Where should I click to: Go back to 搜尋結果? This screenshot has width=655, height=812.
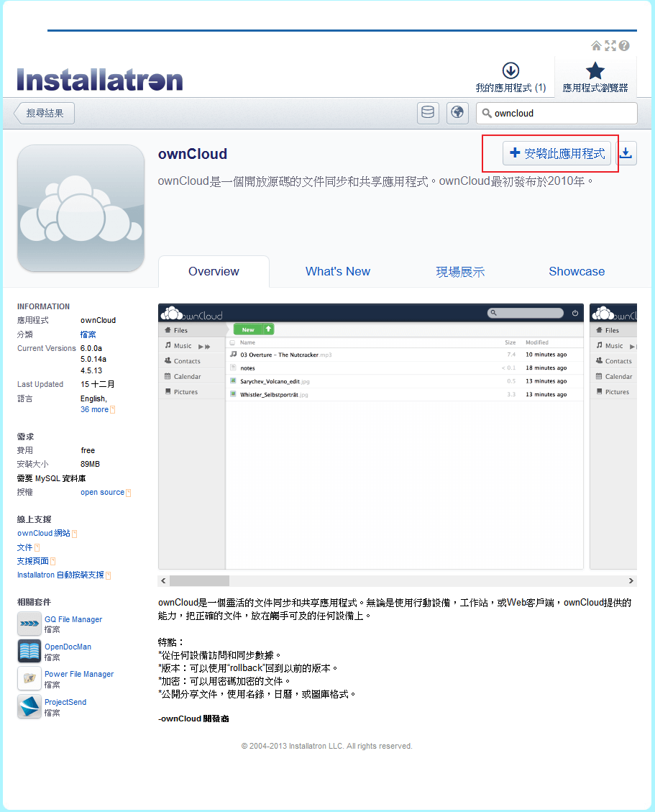[44, 113]
